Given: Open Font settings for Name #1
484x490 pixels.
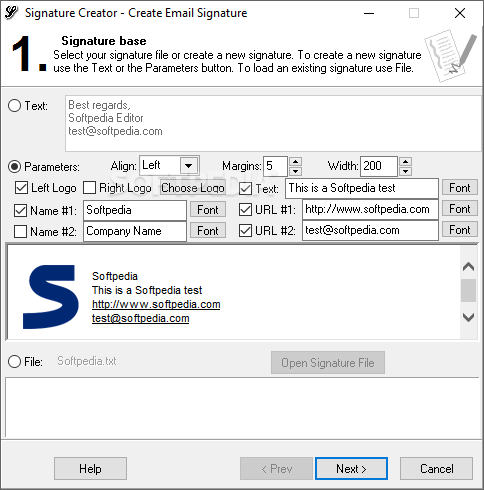Looking at the screenshot, I should point(208,210).
